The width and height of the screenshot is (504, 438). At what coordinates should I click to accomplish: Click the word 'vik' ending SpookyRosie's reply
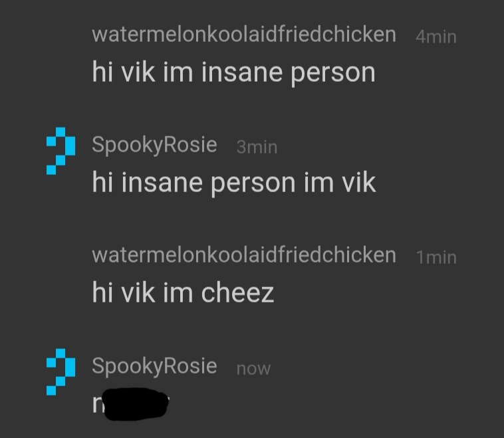358,182
